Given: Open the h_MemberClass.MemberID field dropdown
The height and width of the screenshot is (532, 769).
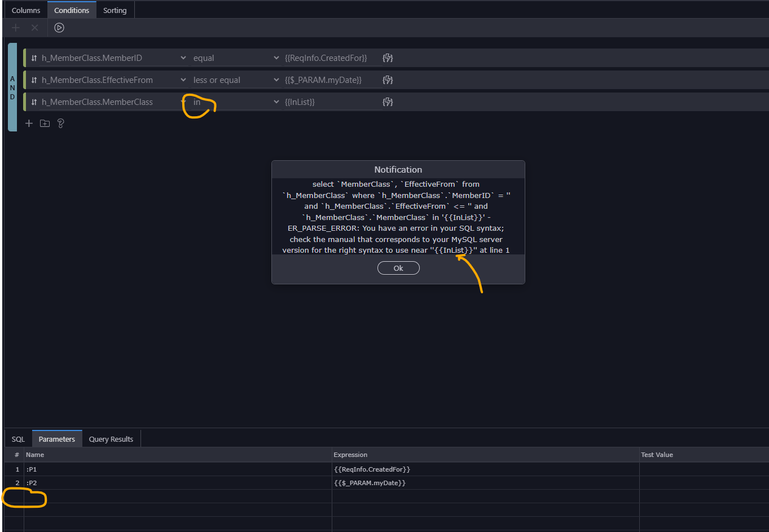Looking at the screenshot, I should coord(183,58).
